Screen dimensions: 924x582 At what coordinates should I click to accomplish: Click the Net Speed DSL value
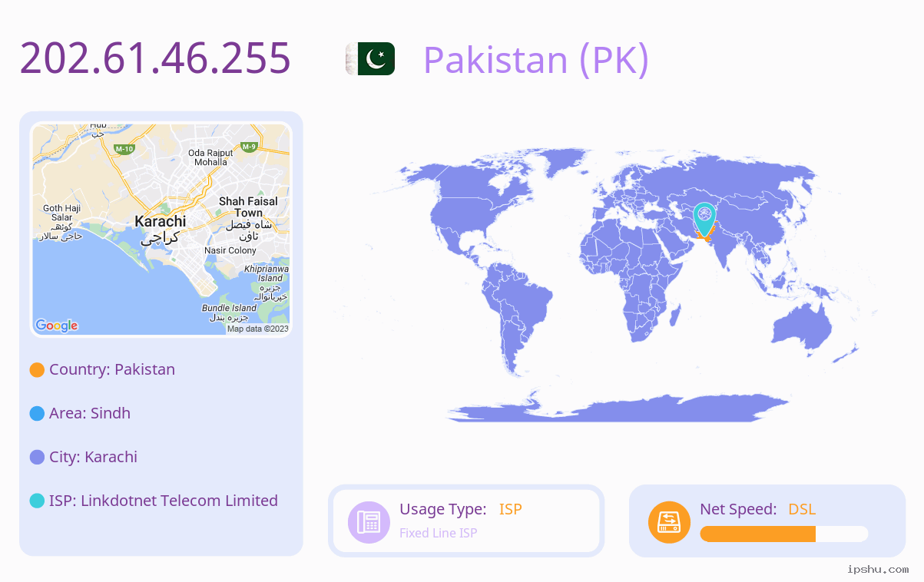pyautogui.click(x=802, y=509)
